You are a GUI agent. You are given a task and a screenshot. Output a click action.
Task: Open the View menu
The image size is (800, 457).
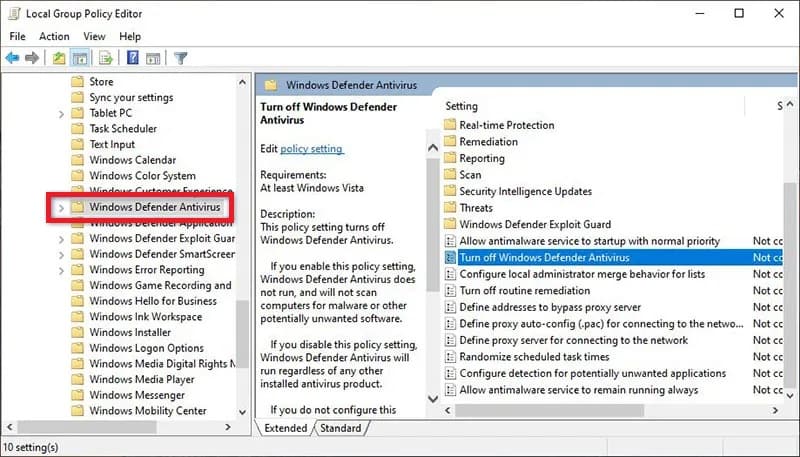pyautogui.click(x=94, y=36)
